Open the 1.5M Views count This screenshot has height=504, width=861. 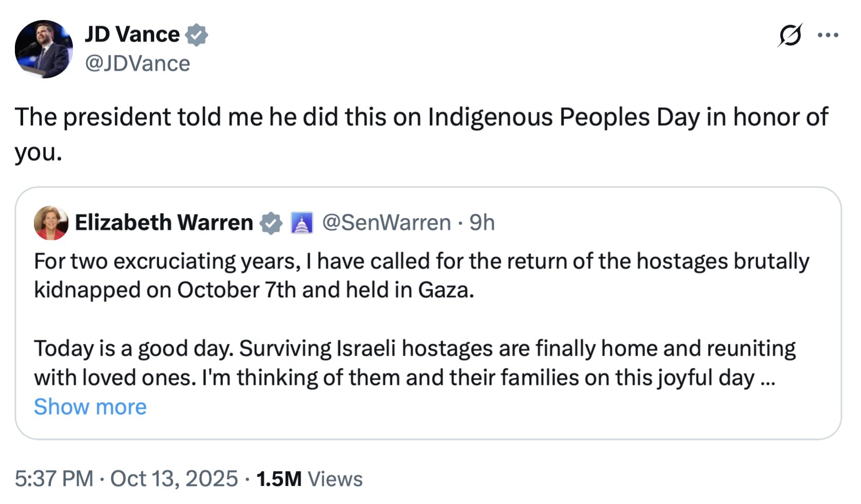[309, 479]
